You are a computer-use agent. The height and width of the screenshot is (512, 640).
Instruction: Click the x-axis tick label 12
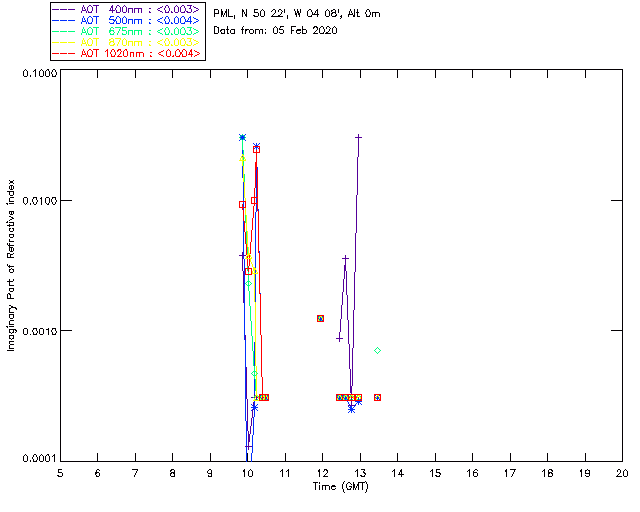(322, 474)
